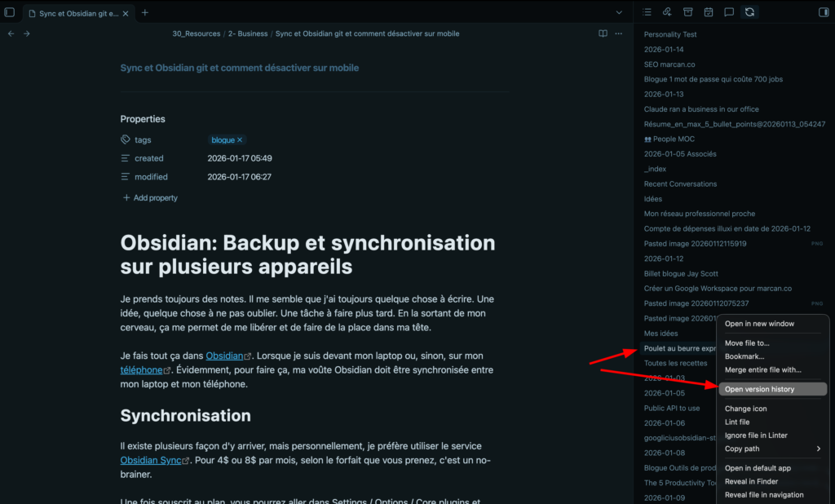Click the note title header text
This screenshot has width=835, height=504.
pos(240,68)
